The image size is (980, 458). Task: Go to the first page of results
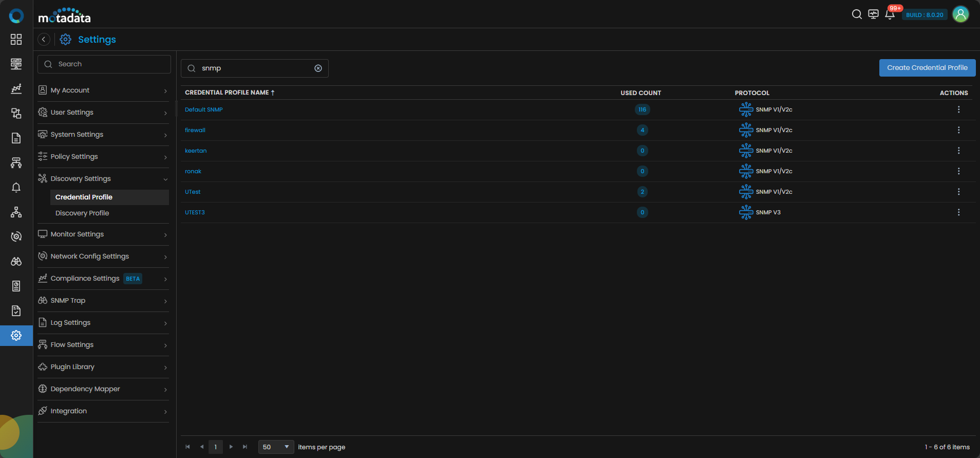(x=187, y=447)
